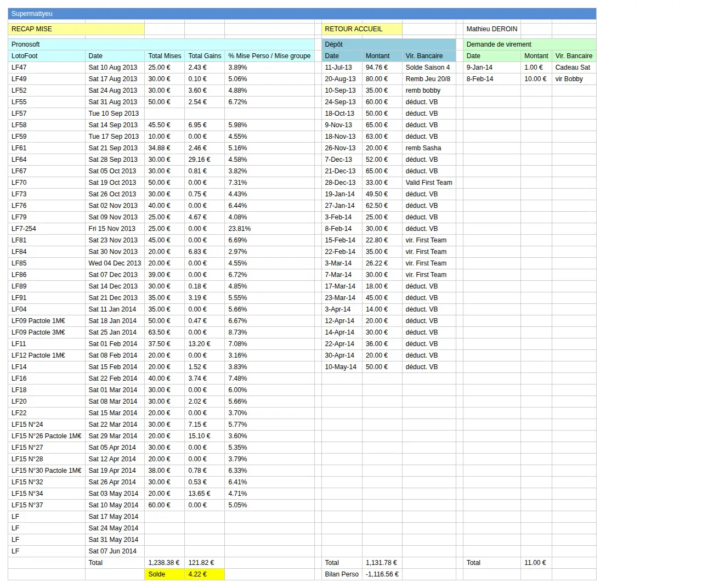The width and height of the screenshot is (702, 588).
Task: Select the Remb Jeu 20/8 cell
Action: [429, 79]
